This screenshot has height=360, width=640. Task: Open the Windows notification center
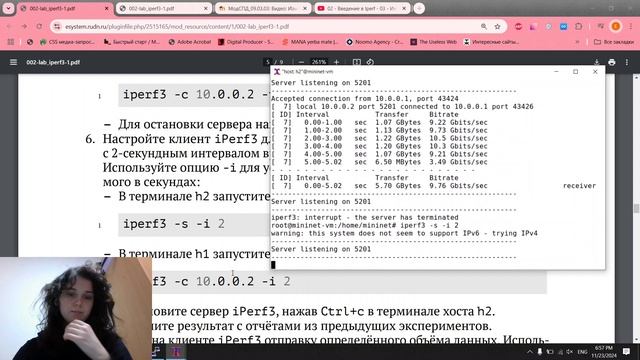pyautogui.click(x=626, y=351)
